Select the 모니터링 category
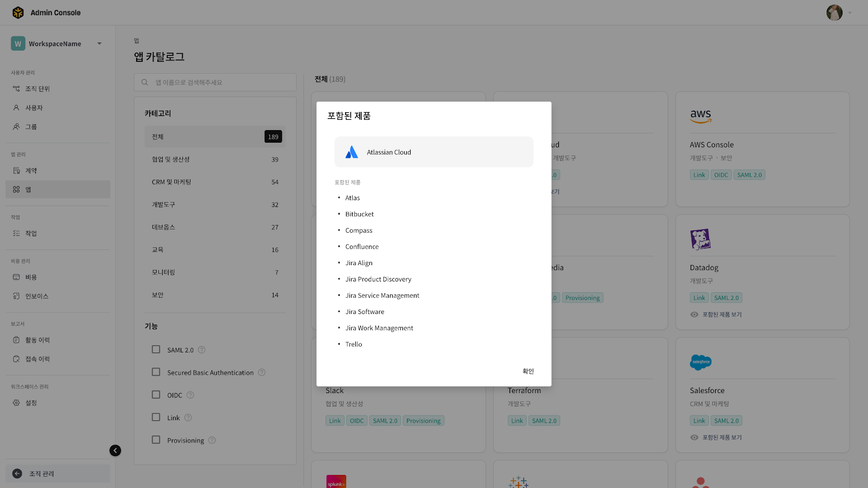The image size is (868, 488). [x=215, y=273]
